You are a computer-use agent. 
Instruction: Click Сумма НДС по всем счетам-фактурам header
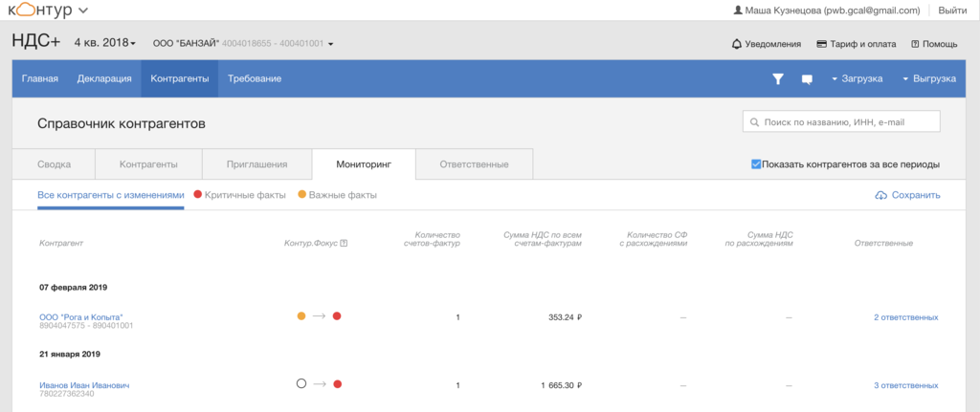pyautogui.click(x=543, y=238)
